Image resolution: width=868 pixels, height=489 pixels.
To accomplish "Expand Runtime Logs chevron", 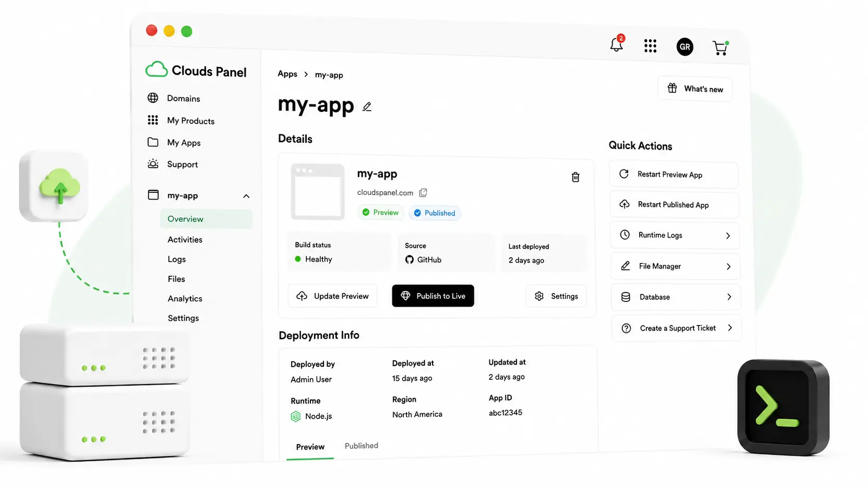I will (x=728, y=235).
